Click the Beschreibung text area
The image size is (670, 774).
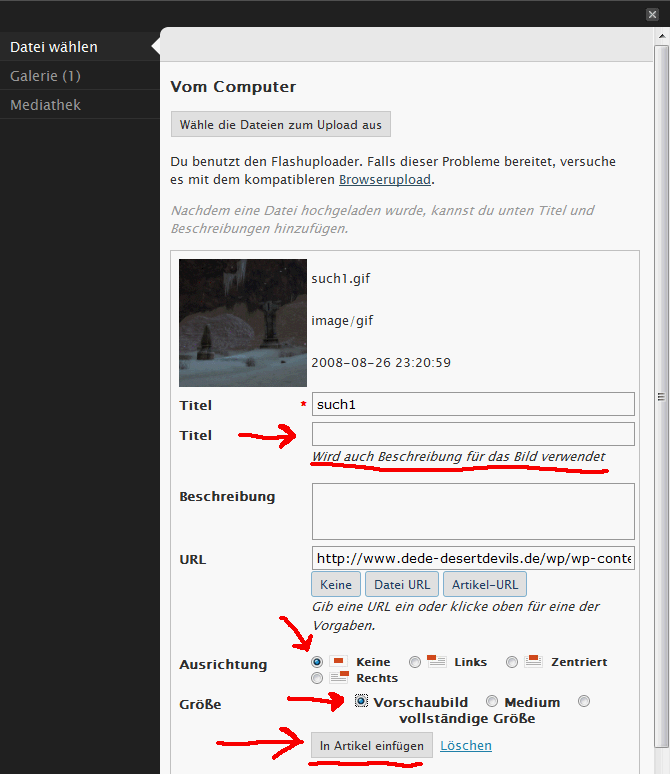tap(473, 511)
